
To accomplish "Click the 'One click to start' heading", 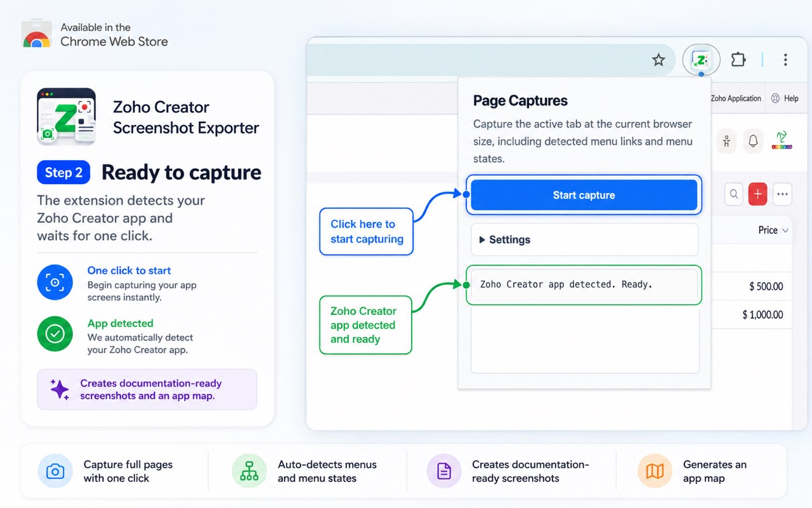I will coord(129,271).
